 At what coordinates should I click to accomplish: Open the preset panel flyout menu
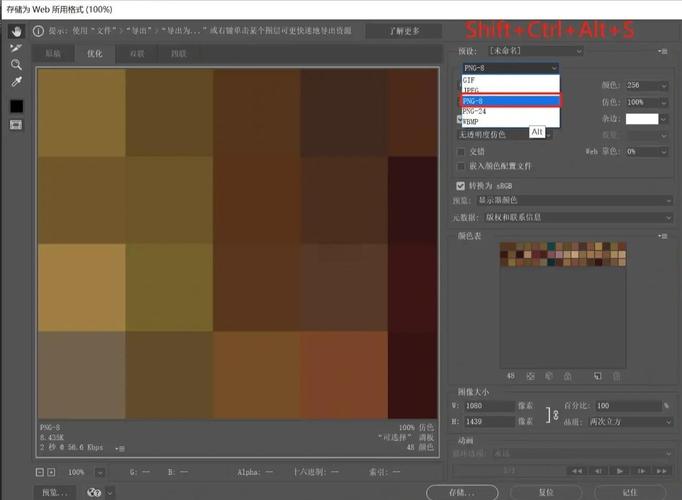662,50
